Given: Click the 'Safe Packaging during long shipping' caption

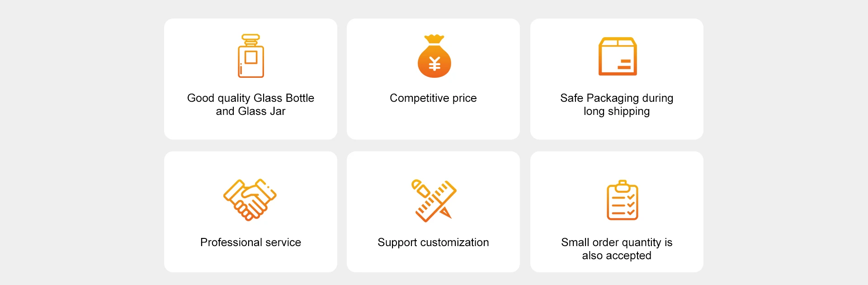Looking at the screenshot, I should (617, 104).
